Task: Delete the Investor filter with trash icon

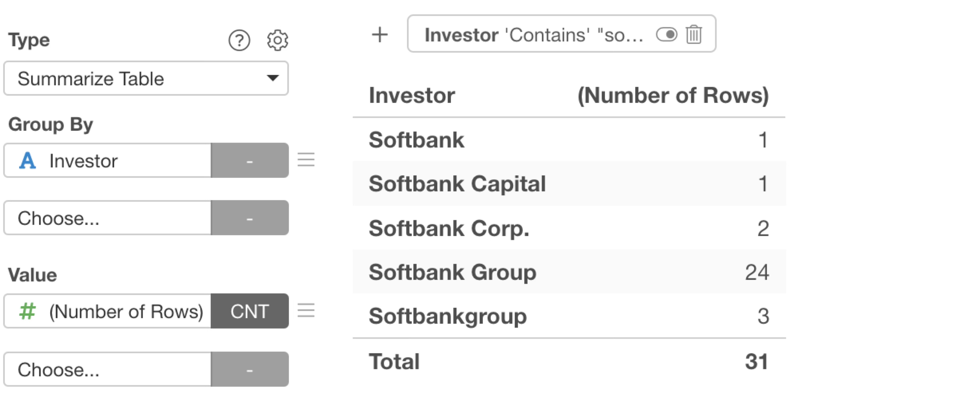Action: point(694,35)
